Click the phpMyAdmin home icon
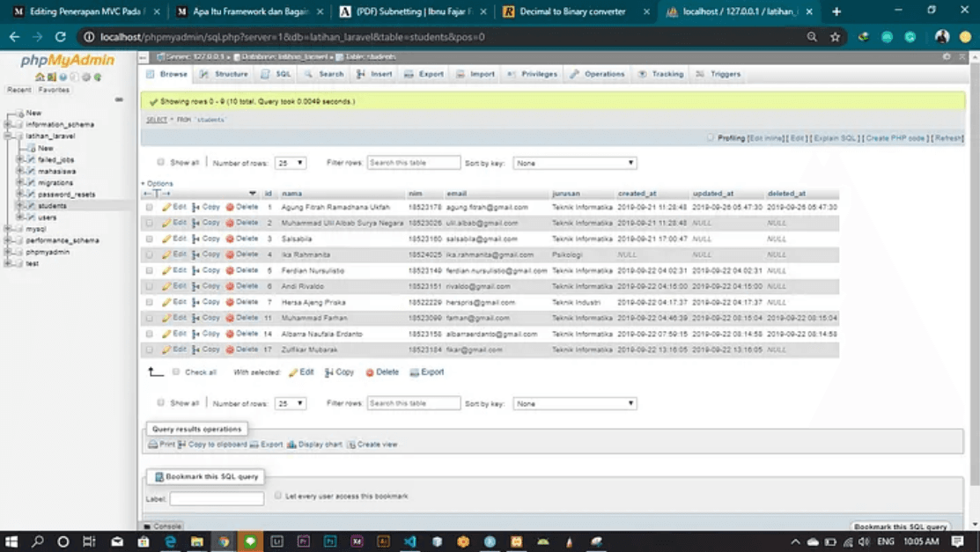 point(40,77)
